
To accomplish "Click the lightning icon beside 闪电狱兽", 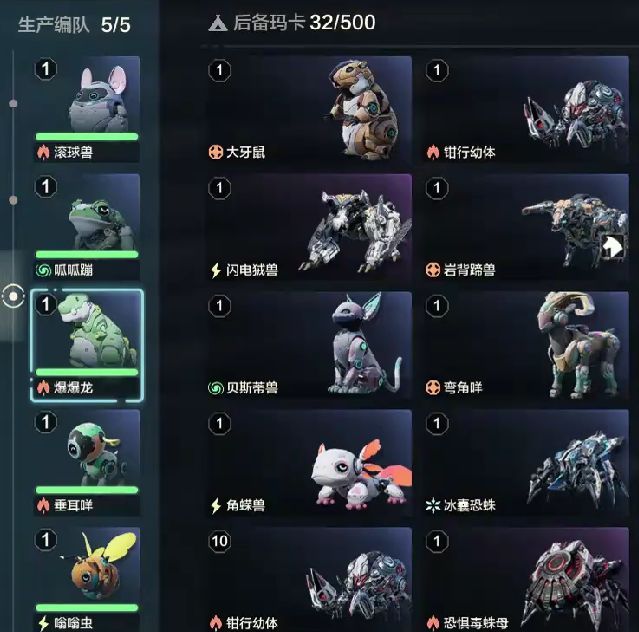I will point(216,270).
